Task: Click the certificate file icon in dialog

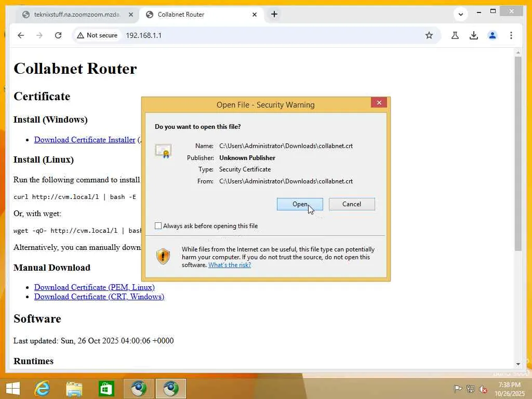Action: click(x=163, y=152)
